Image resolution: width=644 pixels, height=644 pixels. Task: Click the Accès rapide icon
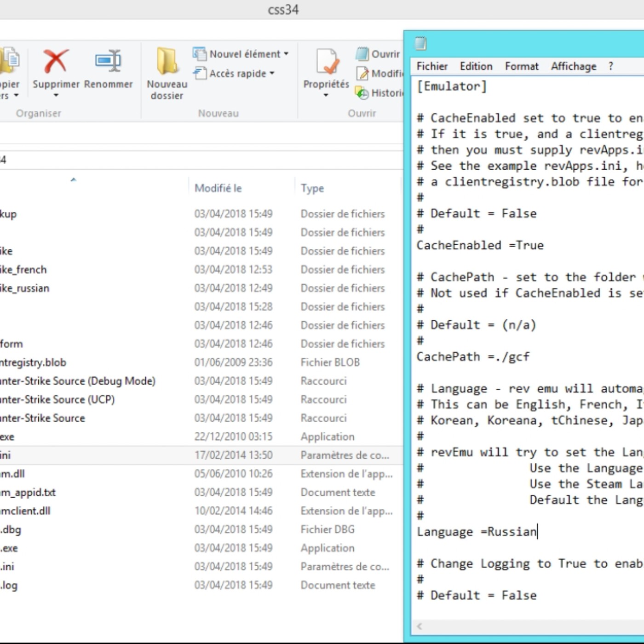click(x=200, y=73)
